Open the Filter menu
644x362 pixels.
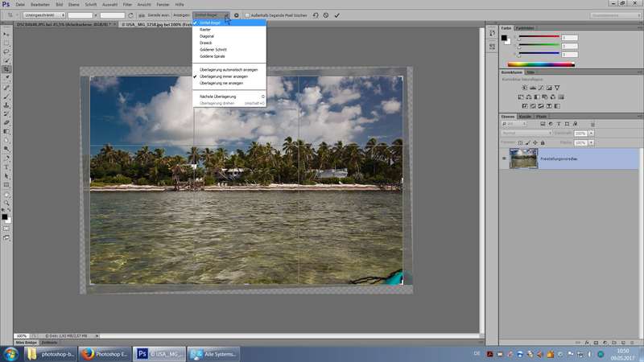click(126, 4)
